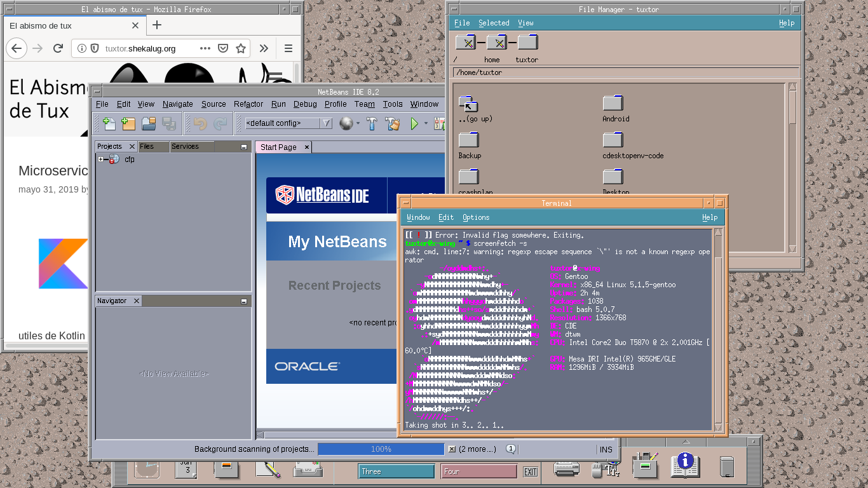Image resolution: width=868 pixels, height=488 pixels.
Task: Open the printer icon on the CDE panel
Action: 566,469
